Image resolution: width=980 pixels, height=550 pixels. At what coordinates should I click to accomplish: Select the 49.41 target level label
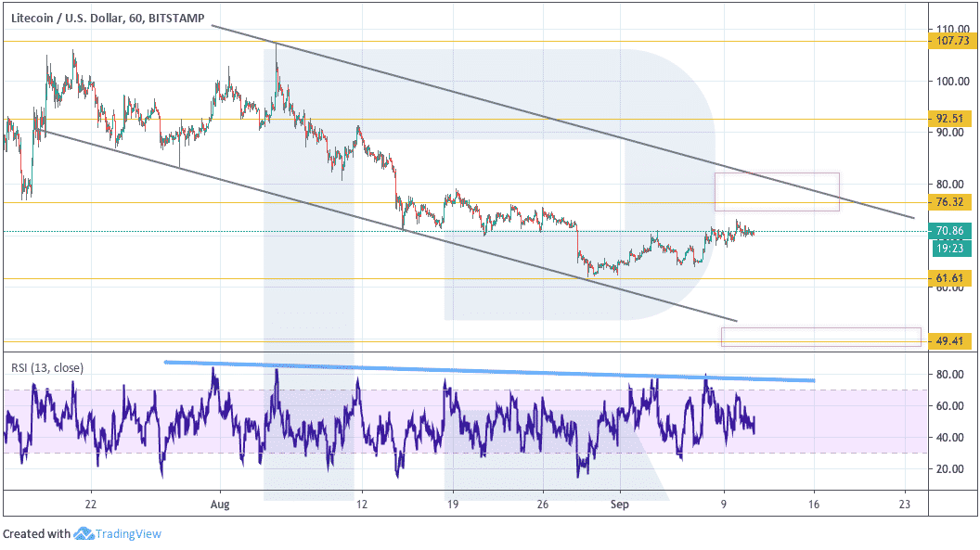click(950, 341)
